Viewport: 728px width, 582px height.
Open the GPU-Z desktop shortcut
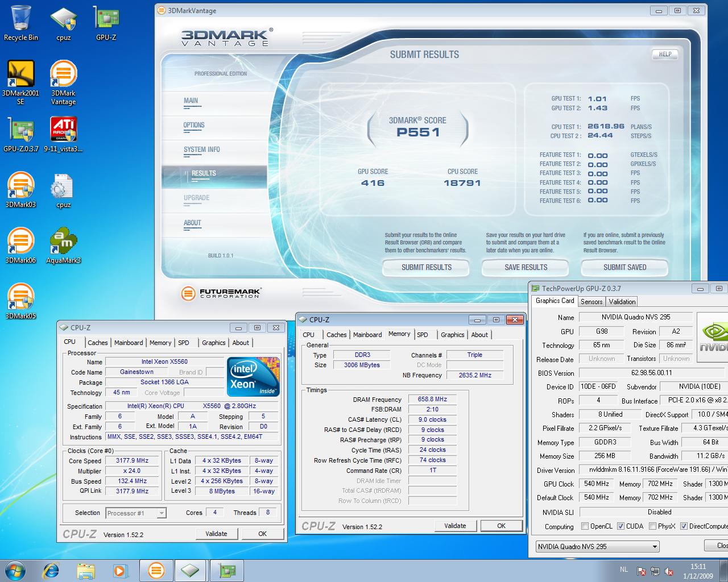(x=106, y=24)
